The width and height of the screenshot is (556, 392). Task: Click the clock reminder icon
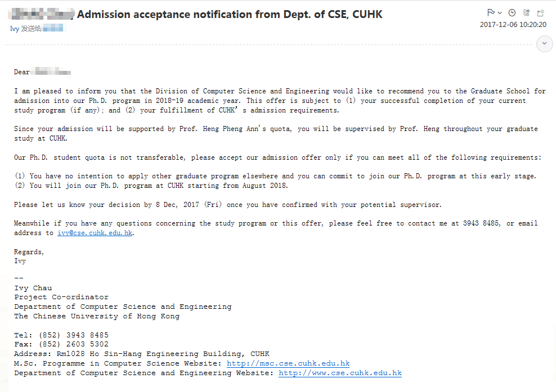coord(512,12)
